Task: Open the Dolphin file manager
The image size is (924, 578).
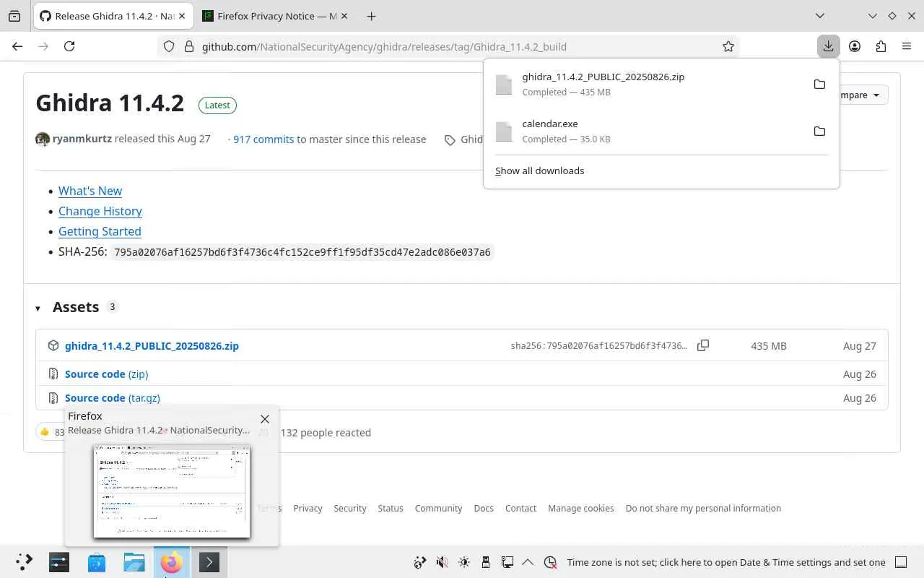Action: 134,562
